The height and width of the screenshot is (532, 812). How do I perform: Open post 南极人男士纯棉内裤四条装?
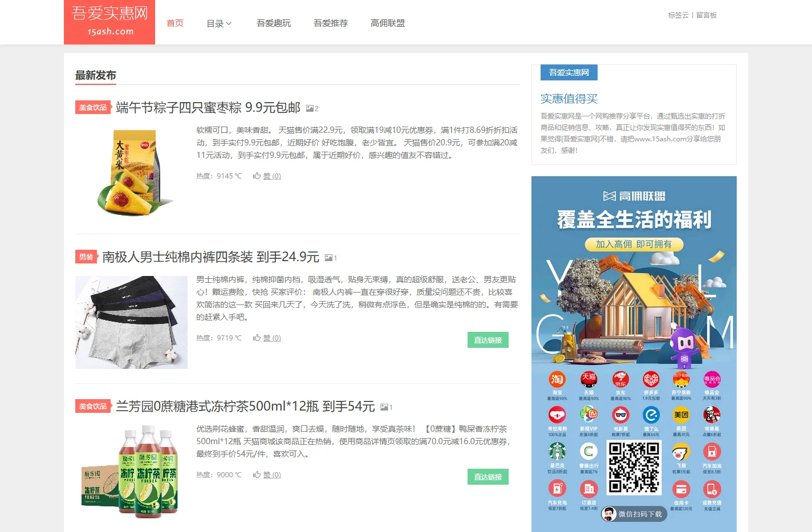point(210,257)
